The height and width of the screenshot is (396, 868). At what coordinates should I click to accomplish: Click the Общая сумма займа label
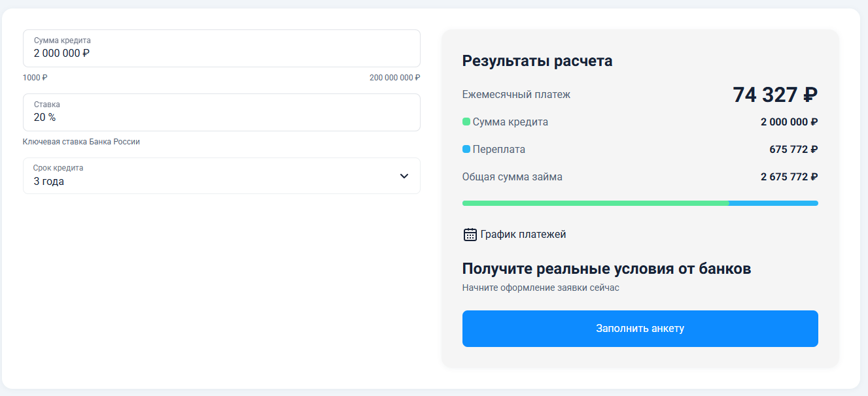tap(512, 177)
